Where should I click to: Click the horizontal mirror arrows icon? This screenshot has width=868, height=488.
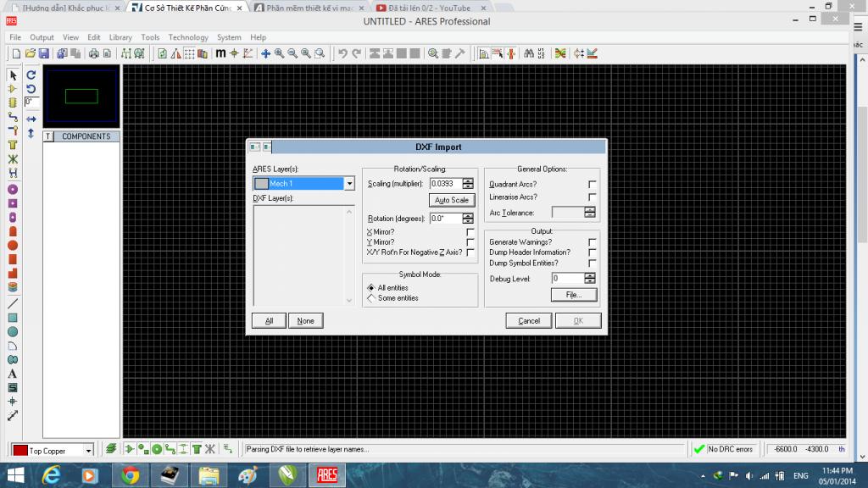tap(31, 119)
